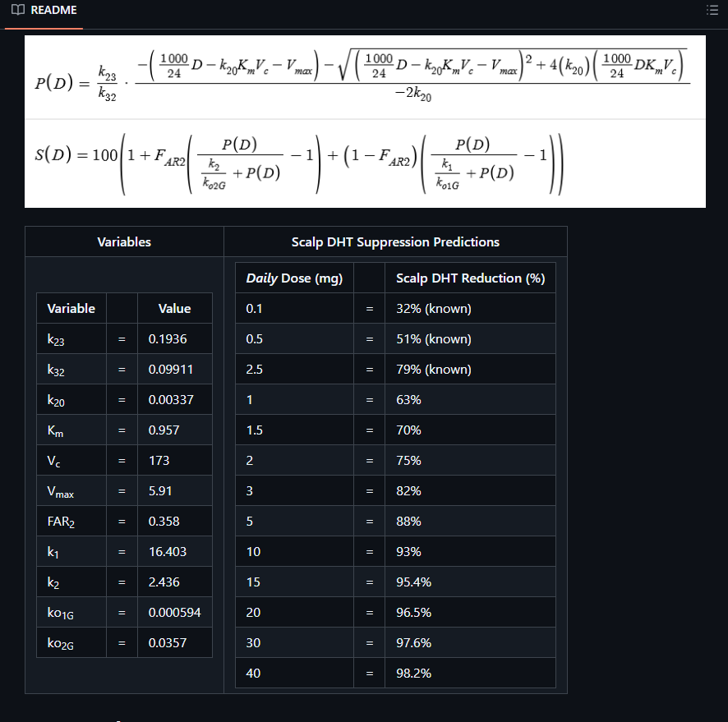The width and height of the screenshot is (728, 722).
Task: Click the Scalp DHT Suppression Predictions header
Action: (x=395, y=241)
